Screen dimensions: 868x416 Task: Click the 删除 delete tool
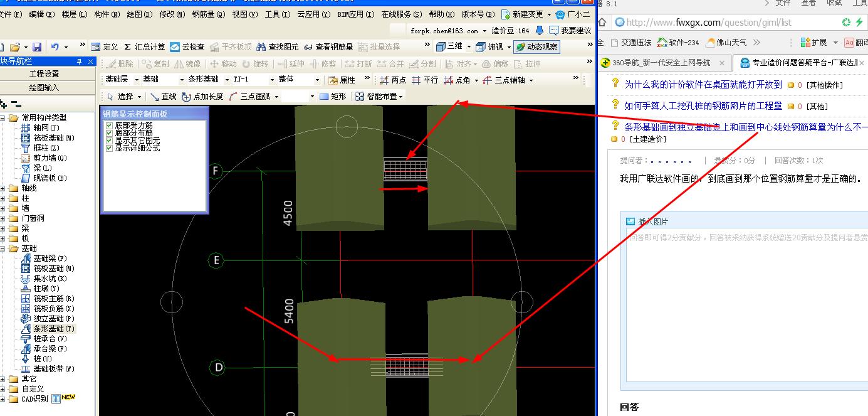tap(120, 64)
